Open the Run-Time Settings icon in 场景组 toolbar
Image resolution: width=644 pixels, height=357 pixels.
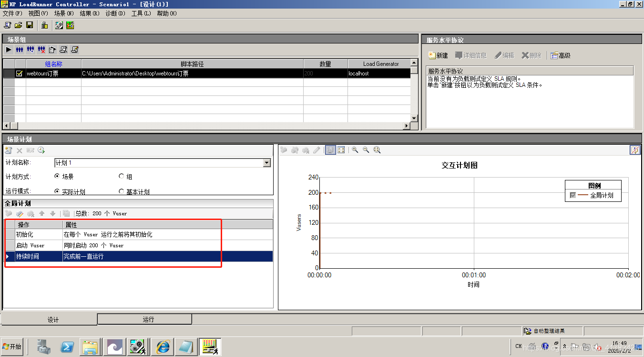pyautogui.click(x=52, y=49)
